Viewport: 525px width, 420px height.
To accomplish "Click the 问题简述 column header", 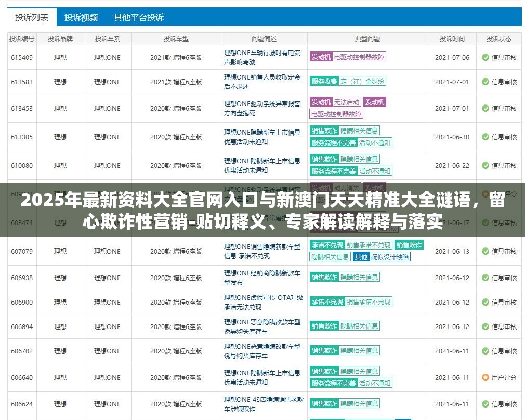I will [264, 39].
